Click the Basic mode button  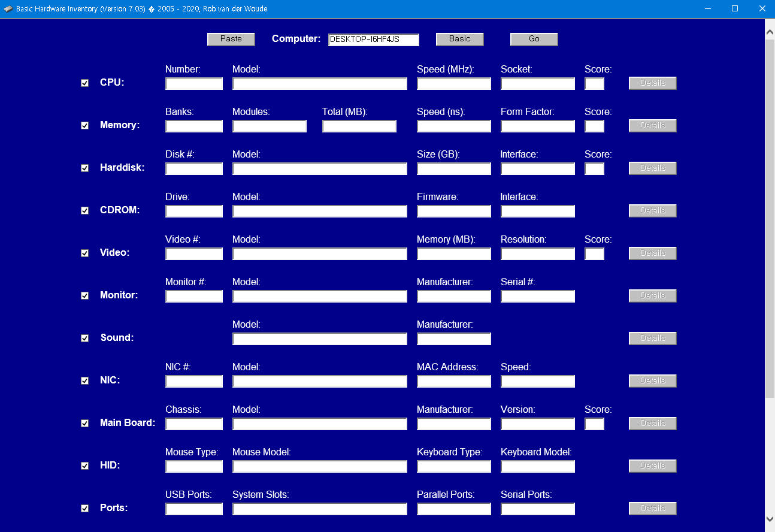(459, 39)
